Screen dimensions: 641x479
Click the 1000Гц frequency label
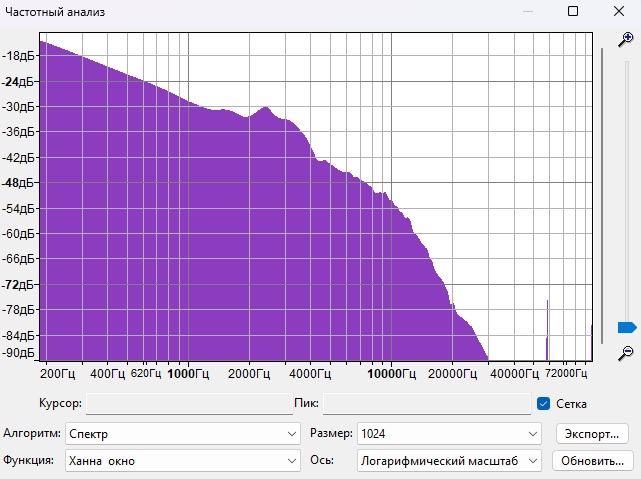[x=188, y=374]
